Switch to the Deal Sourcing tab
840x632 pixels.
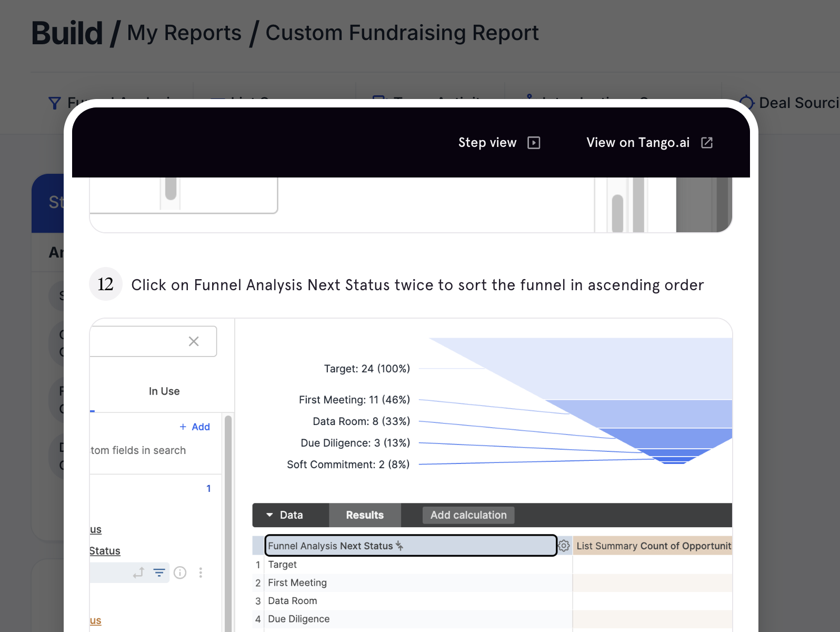click(x=788, y=103)
